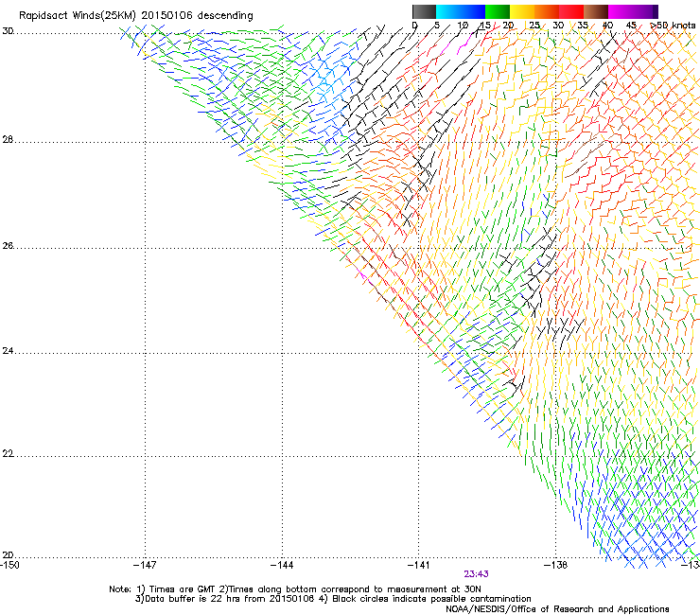Click the '45' label on the color scale

pyautogui.click(x=631, y=26)
